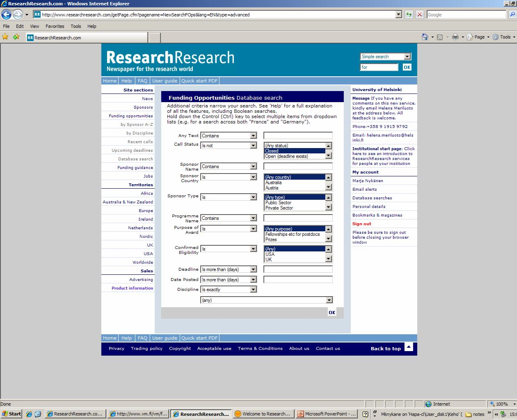Open the File menu

(6, 26)
